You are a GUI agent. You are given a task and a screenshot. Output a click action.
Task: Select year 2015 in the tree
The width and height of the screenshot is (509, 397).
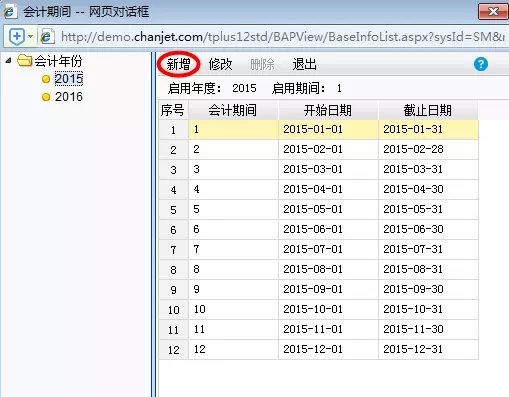[x=69, y=79]
